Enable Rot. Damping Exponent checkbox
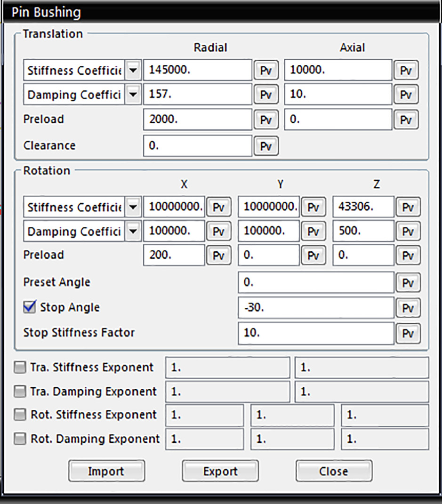 click(20, 439)
